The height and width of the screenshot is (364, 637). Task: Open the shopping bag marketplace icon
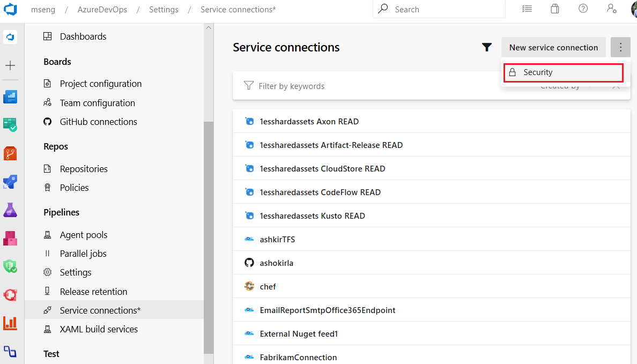pos(554,9)
